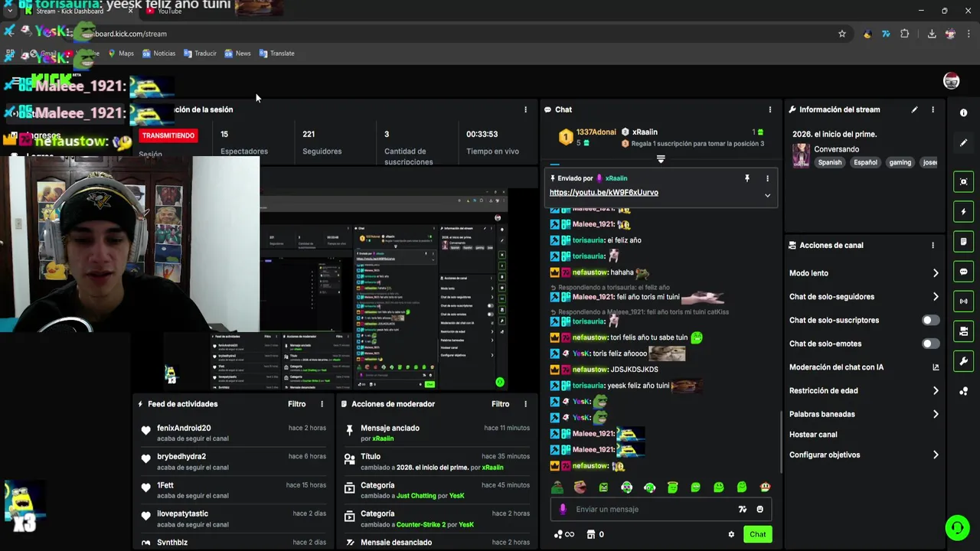
Task: Open the Noticias bookmark
Action: click(158, 54)
